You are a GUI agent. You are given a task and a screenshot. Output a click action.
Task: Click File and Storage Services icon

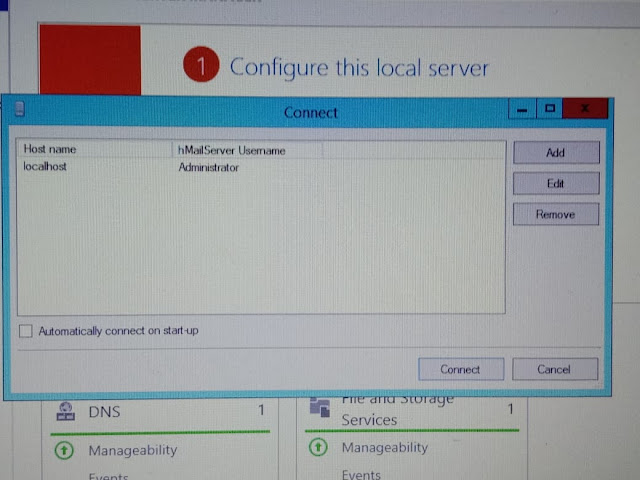coord(320,407)
